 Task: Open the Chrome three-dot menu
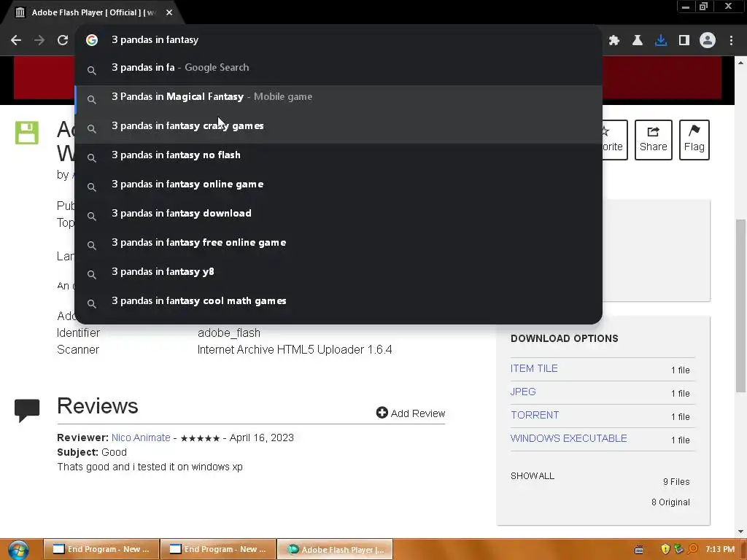point(731,41)
